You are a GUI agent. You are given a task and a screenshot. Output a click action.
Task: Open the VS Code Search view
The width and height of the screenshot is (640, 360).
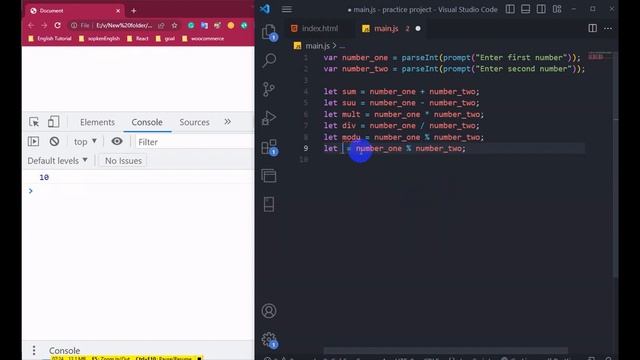[x=269, y=60]
